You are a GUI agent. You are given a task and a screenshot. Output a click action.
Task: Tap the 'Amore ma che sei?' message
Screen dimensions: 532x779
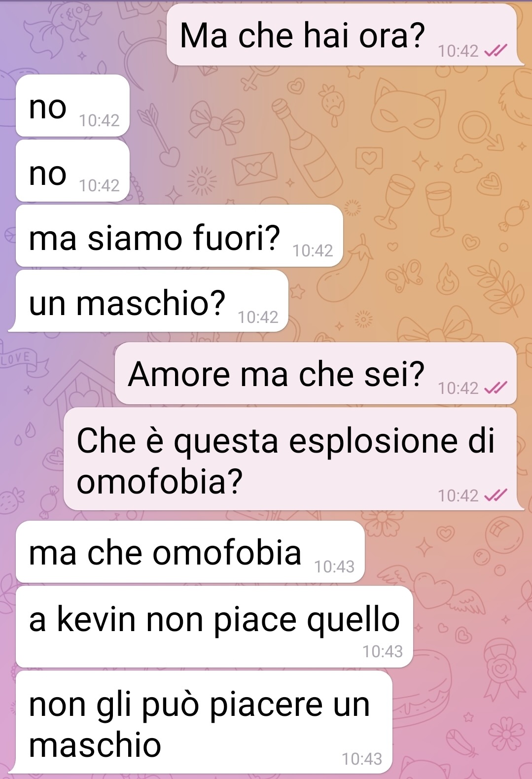[x=316, y=373]
